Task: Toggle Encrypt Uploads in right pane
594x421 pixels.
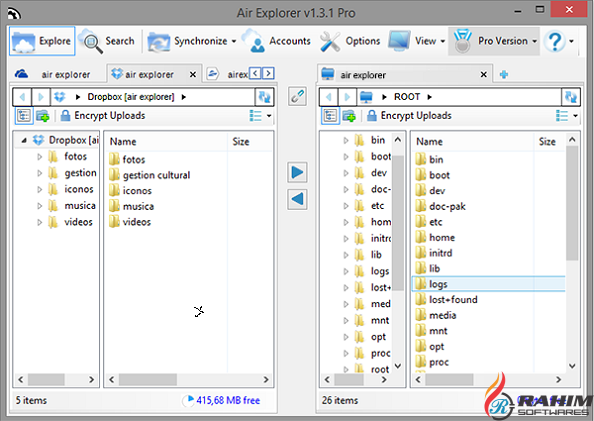Action: coord(409,116)
